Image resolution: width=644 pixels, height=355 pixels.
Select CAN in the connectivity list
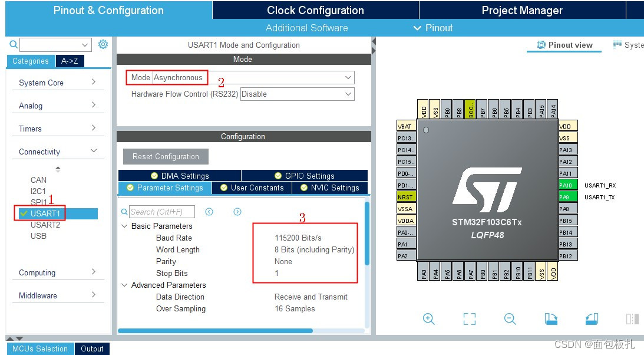tap(39, 180)
